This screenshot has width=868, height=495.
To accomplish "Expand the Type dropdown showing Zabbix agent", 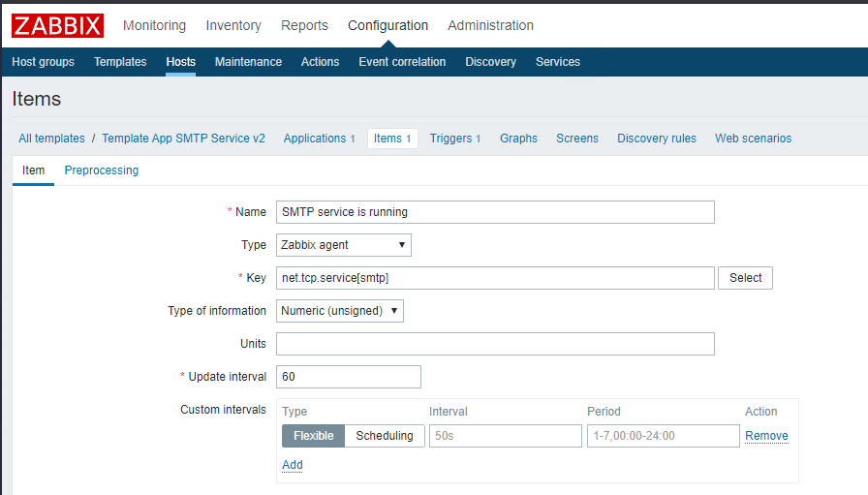I will [344, 245].
